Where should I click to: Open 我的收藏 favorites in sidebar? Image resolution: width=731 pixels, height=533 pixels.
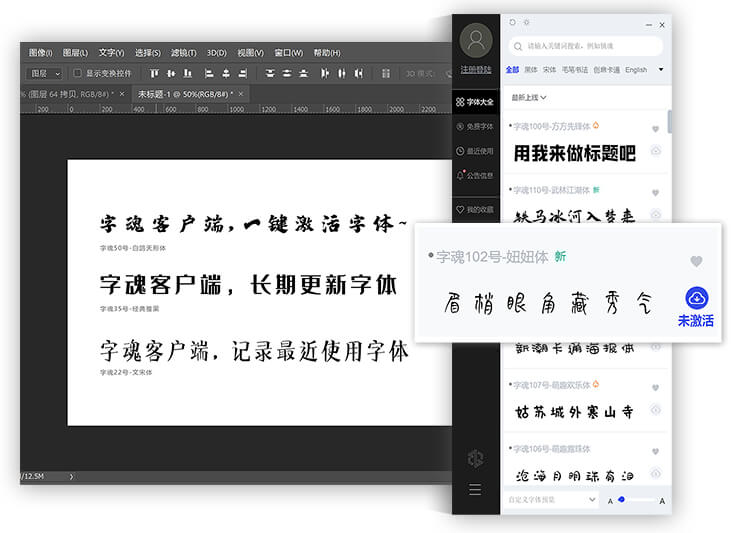click(x=474, y=210)
